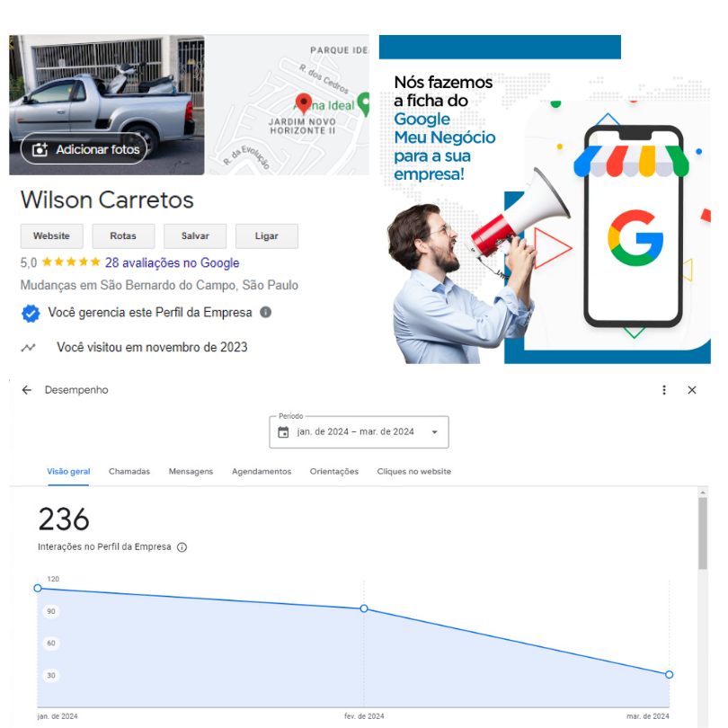Click the info icon beside Perfil da Empresa
This screenshot has height=728, width=728.
click(x=265, y=312)
